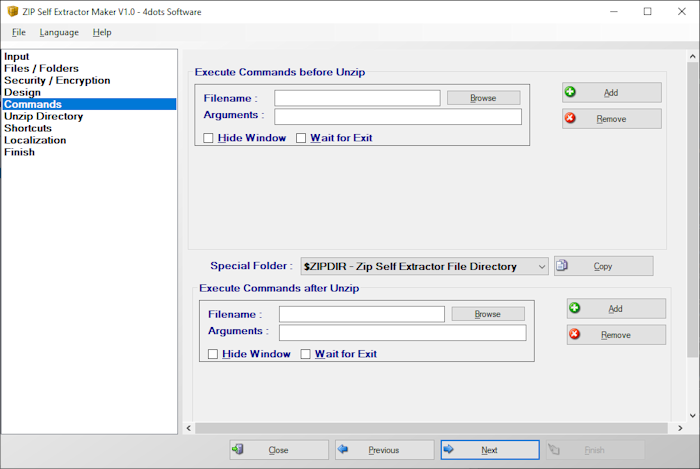This screenshot has height=469, width=700.
Task: Click the red Remove icon before Unzip
Action: (x=571, y=119)
